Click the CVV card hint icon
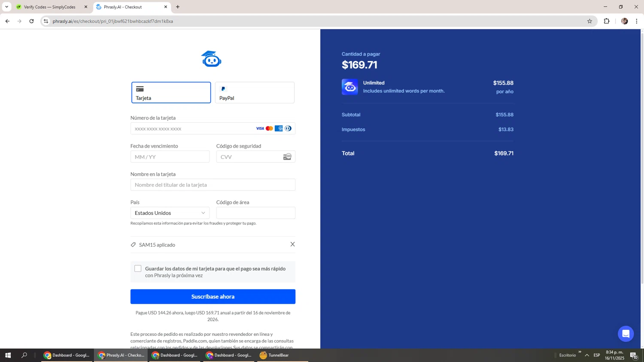Image resolution: width=644 pixels, height=362 pixels. click(x=287, y=157)
